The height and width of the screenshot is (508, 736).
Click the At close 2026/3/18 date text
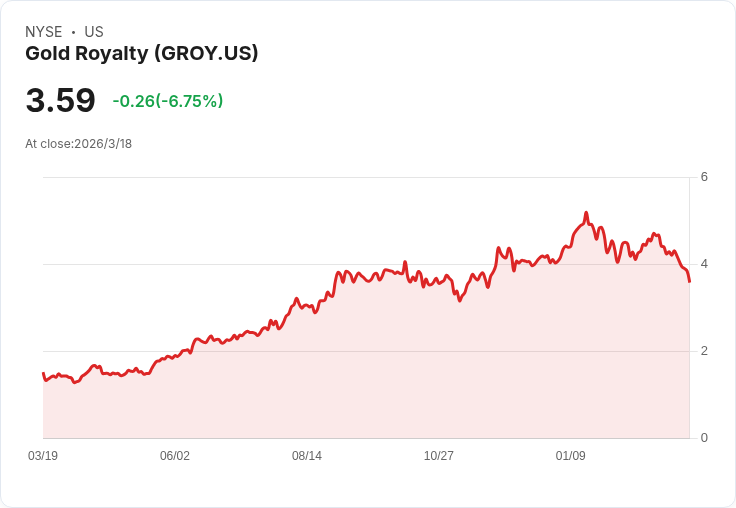coord(79,143)
